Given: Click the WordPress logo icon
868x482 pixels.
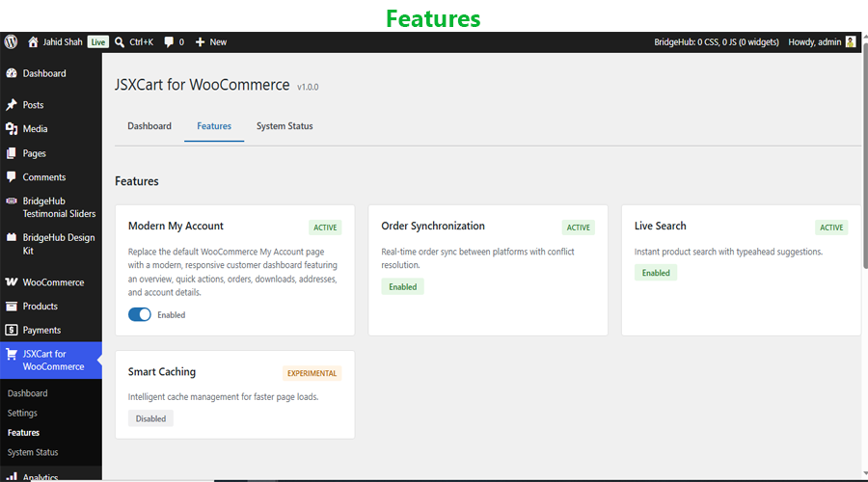Looking at the screenshot, I should 11,42.
